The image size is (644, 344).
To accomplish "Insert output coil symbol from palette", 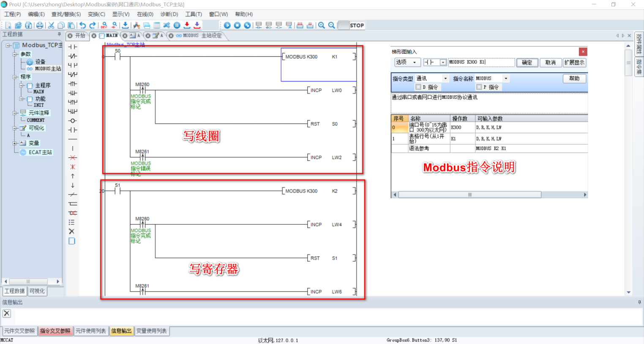I will 73,121.
